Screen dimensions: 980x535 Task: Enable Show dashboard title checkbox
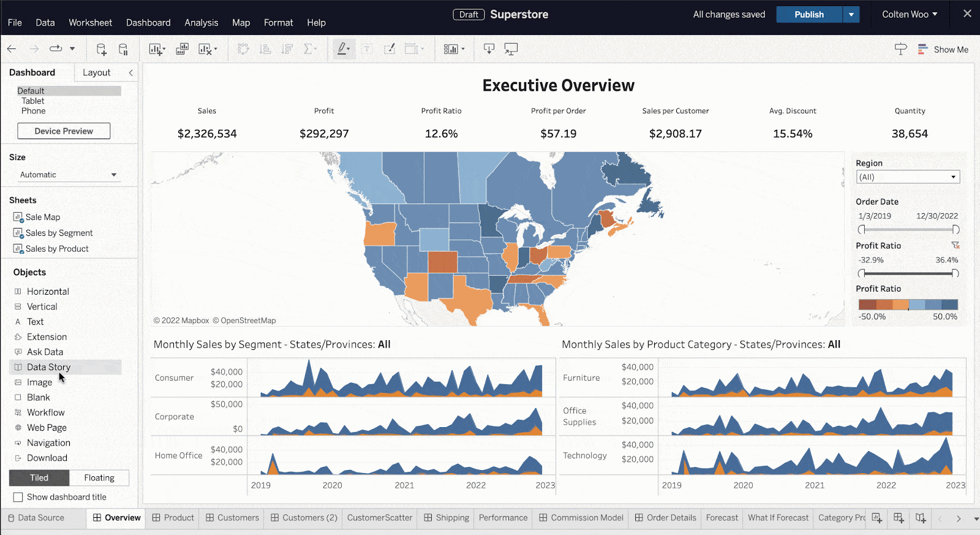tap(18, 497)
